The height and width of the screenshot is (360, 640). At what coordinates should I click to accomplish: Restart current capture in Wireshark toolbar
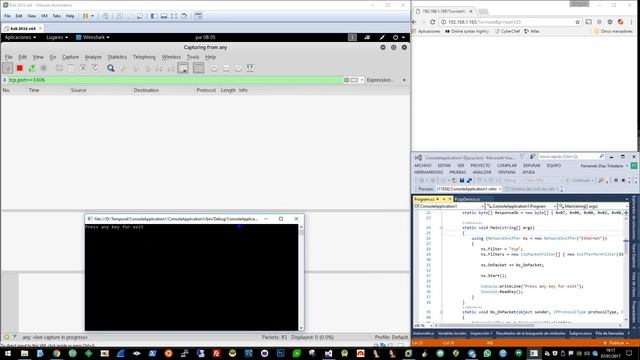31,68
